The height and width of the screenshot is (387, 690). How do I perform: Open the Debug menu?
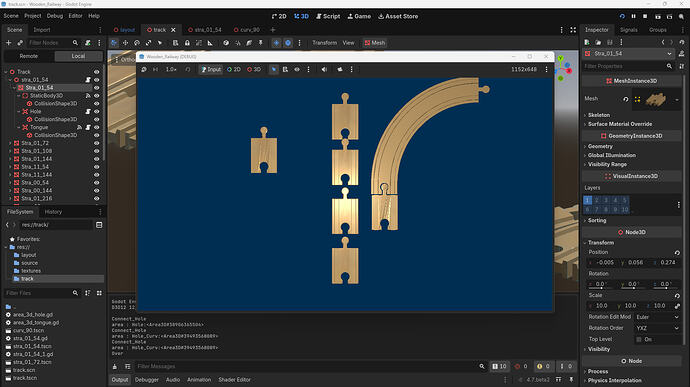pyautogui.click(x=55, y=16)
